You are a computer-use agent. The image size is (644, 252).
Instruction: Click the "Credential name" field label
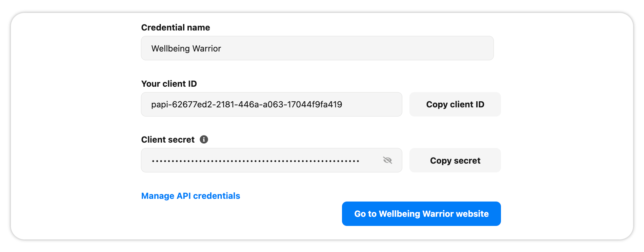176,27
